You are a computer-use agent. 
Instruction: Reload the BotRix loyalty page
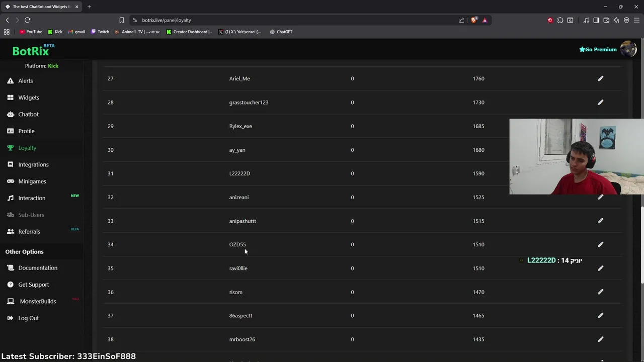point(27,20)
